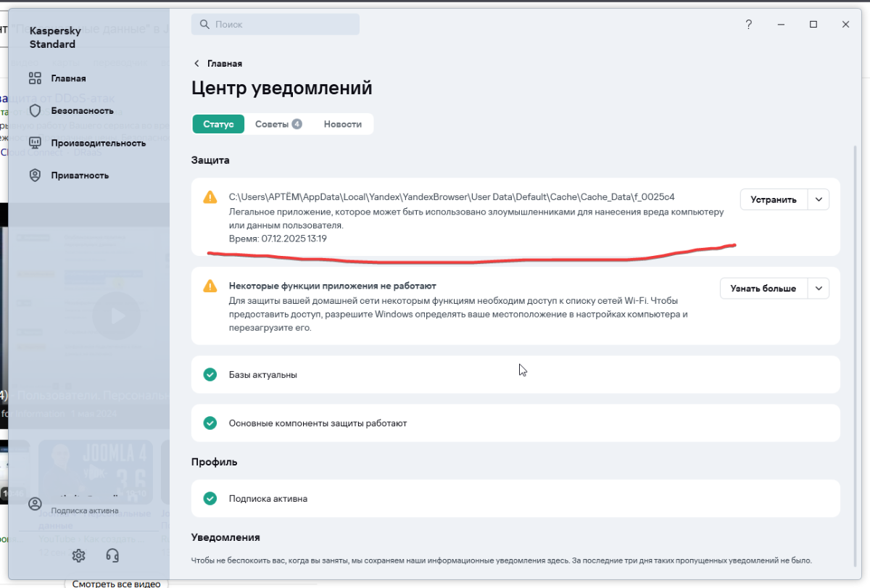This screenshot has height=588, width=870.
Task: Expand dropdown arrow next to Узнать больше
Action: pos(819,289)
